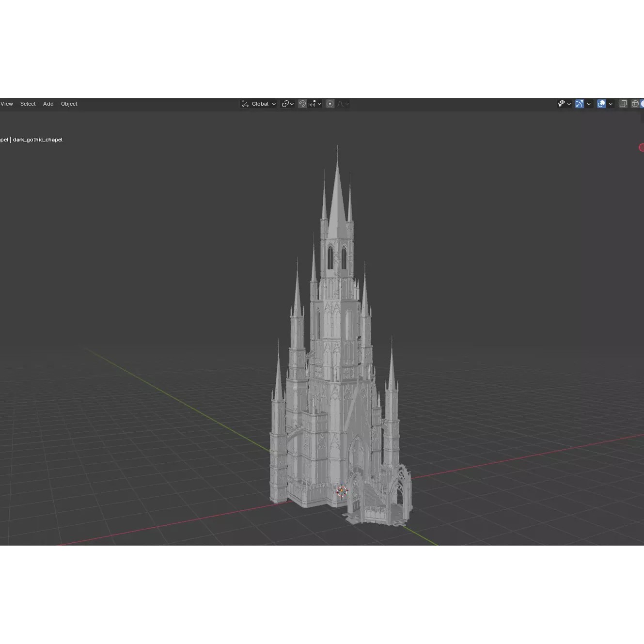Toggle snapping with the magnet icon
The width and height of the screenshot is (644, 644).
pyautogui.click(x=303, y=104)
